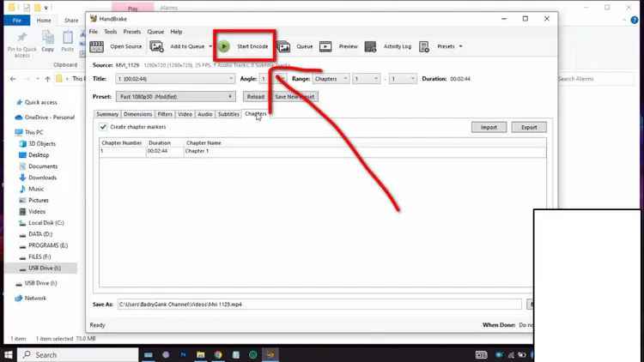Open HandBrake Tools menu

click(x=110, y=32)
